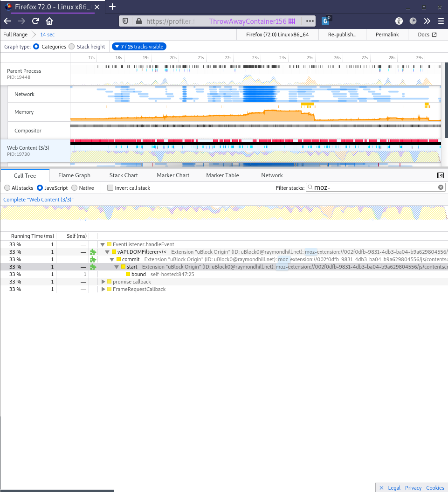Dismiss the Legal Privacy Cookies footer
The image size is (448, 492).
(381, 488)
